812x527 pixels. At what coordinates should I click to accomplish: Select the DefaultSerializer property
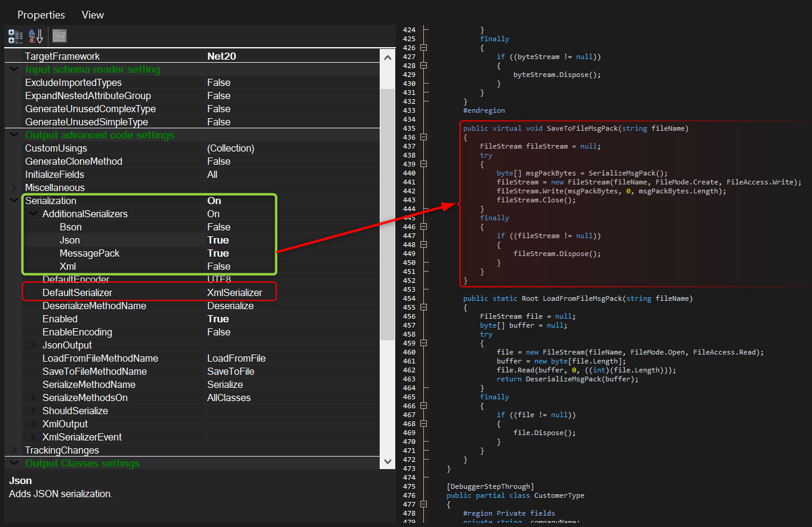click(77, 293)
